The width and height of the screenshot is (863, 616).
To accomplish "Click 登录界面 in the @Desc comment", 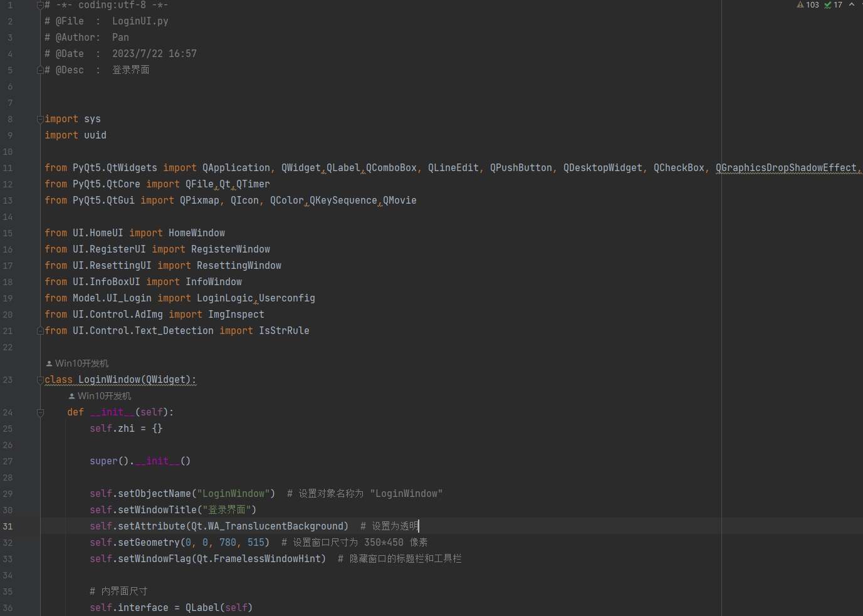I will (x=131, y=70).
